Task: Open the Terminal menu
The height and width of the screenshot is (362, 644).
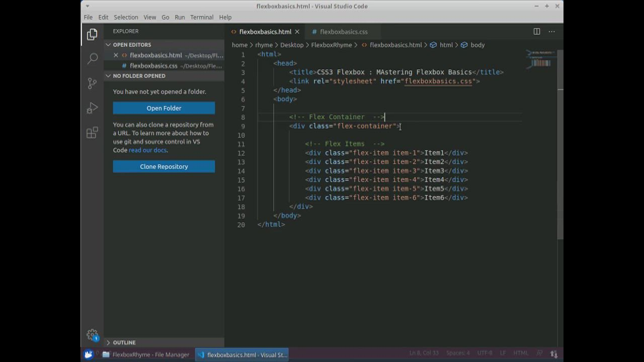Action: pyautogui.click(x=202, y=17)
